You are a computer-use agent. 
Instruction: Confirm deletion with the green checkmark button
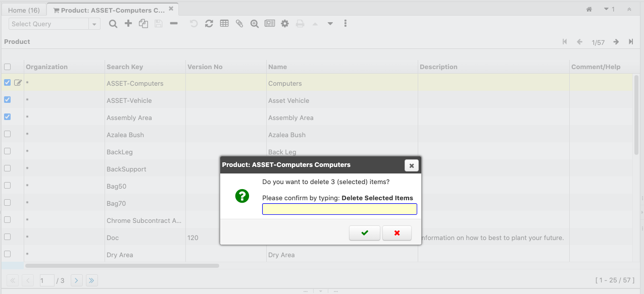coord(365,233)
